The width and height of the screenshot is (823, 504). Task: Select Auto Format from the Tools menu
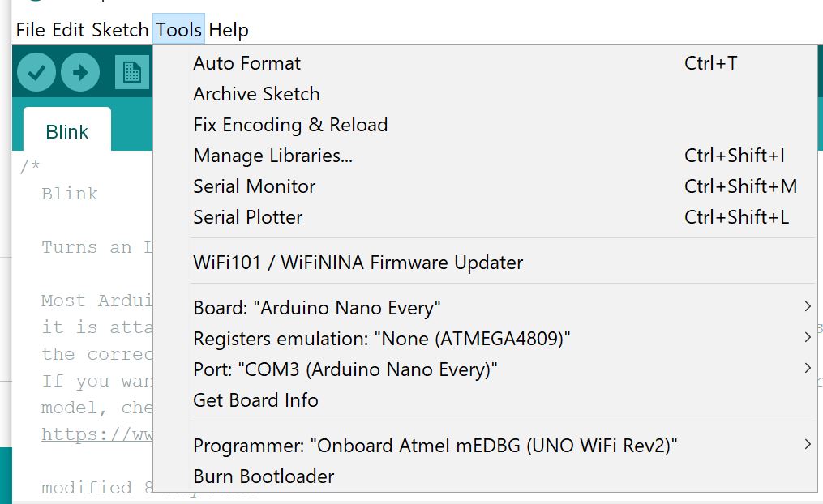tap(246, 62)
